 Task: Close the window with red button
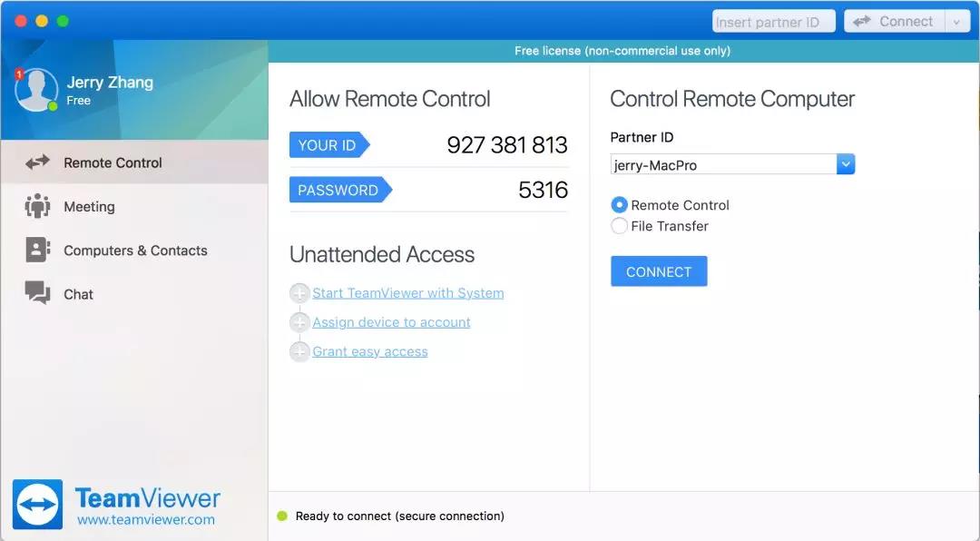(x=21, y=21)
